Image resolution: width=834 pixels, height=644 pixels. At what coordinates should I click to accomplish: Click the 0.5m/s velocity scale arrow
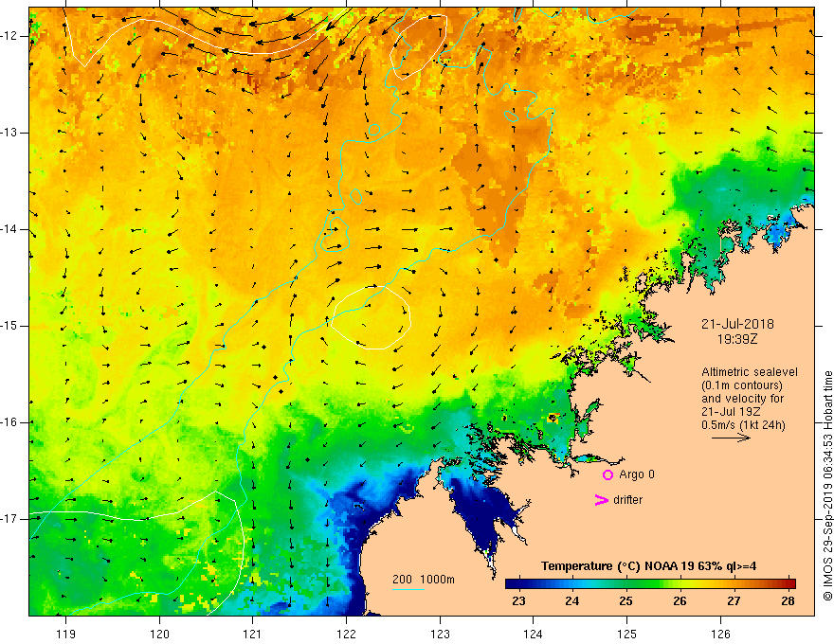(x=731, y=438)
